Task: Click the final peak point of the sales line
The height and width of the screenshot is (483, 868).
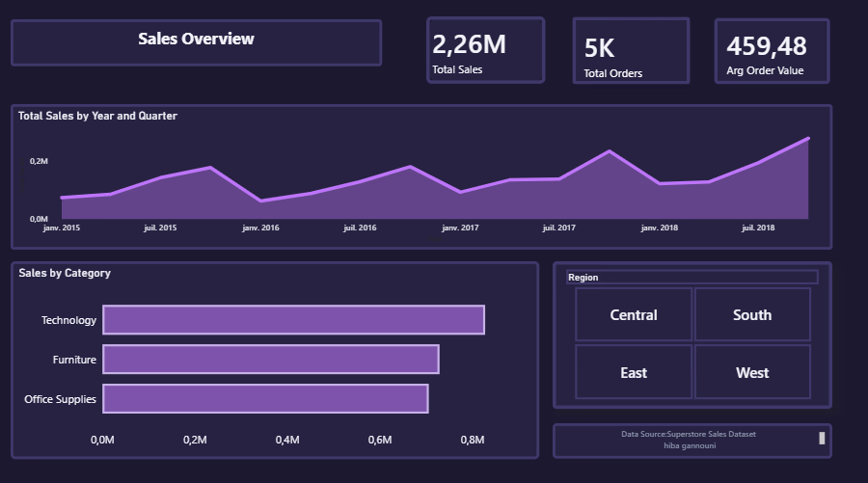Action: [808, 138]
